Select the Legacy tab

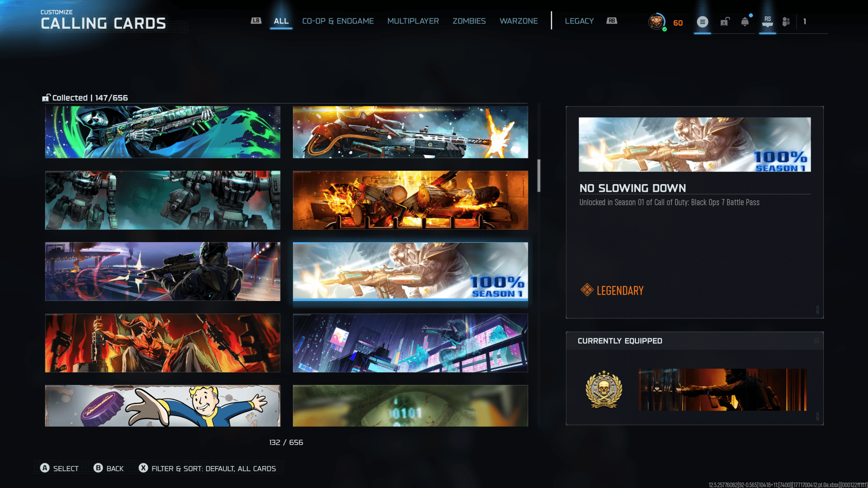pos(579,21)
